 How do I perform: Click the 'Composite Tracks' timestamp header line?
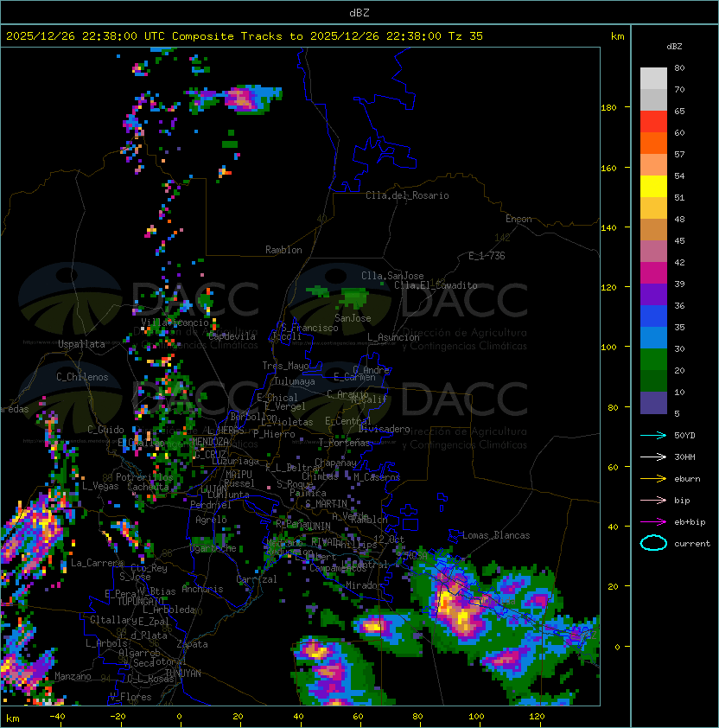(245, 36)
